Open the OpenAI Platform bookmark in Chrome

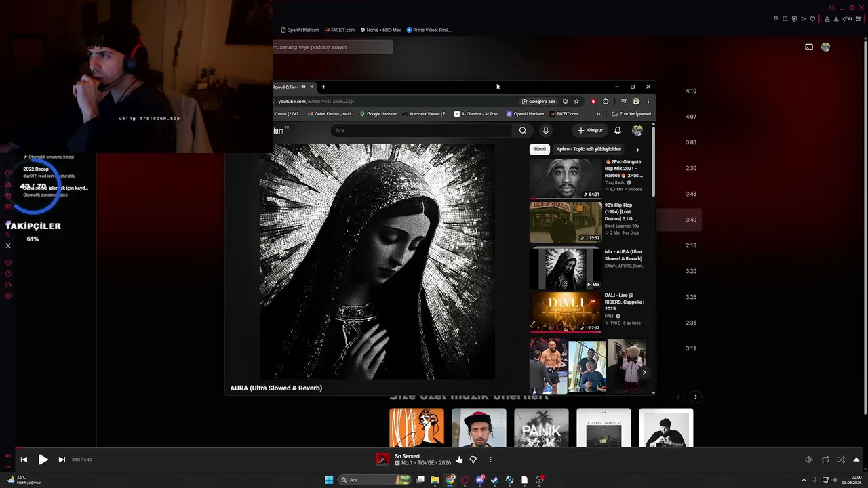click(x=525, y=114)
